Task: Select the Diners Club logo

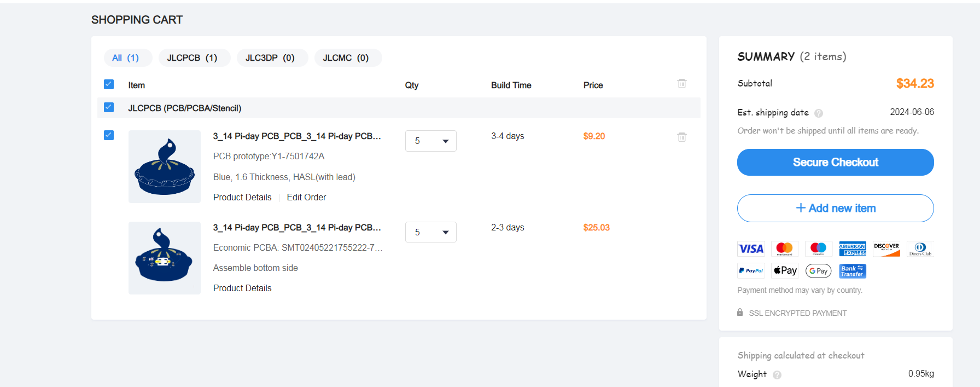Action: click(920, 249)
